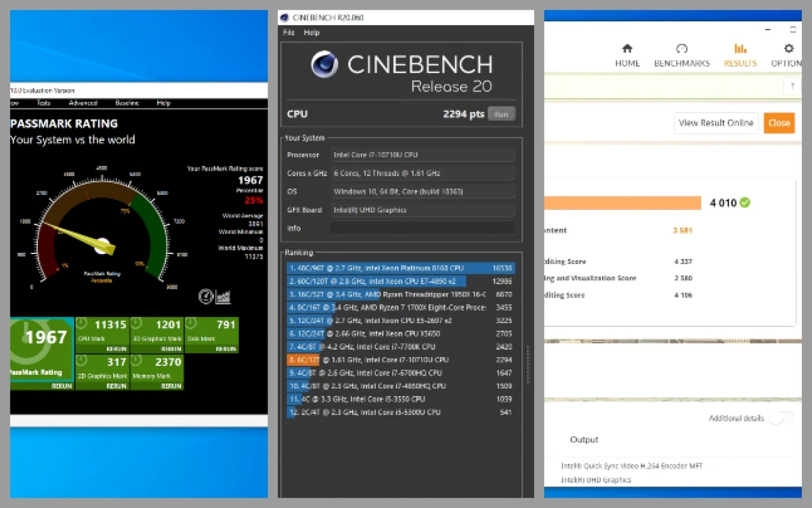812x508 pixels.
Task: Click the OS field showing Windows 10
Action: click(423, 192)
